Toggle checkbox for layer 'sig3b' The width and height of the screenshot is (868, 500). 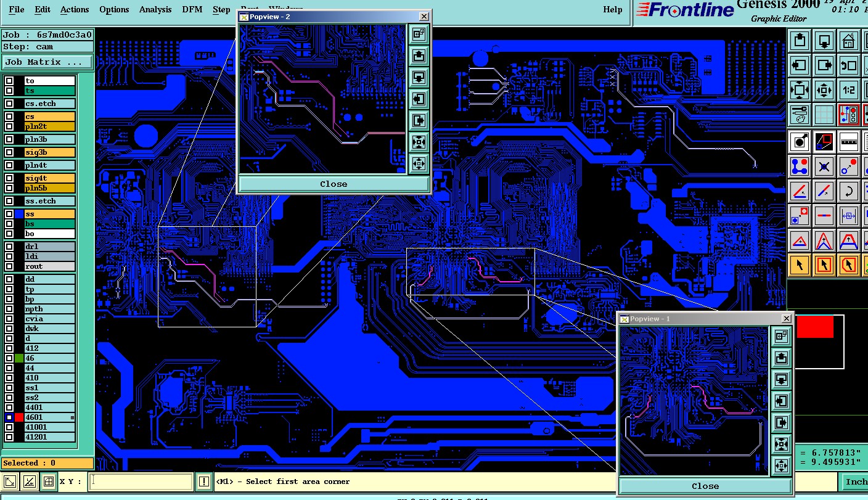(9, 152)
